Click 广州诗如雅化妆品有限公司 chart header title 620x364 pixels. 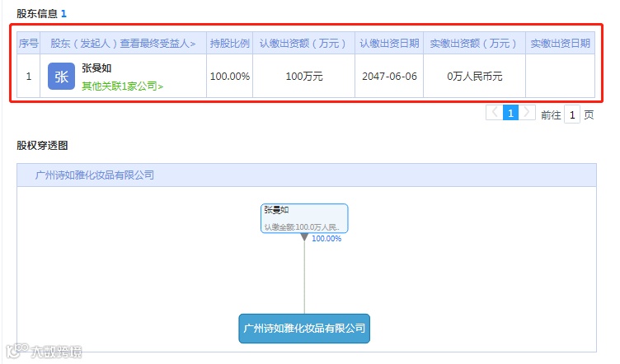pos(95,175)
